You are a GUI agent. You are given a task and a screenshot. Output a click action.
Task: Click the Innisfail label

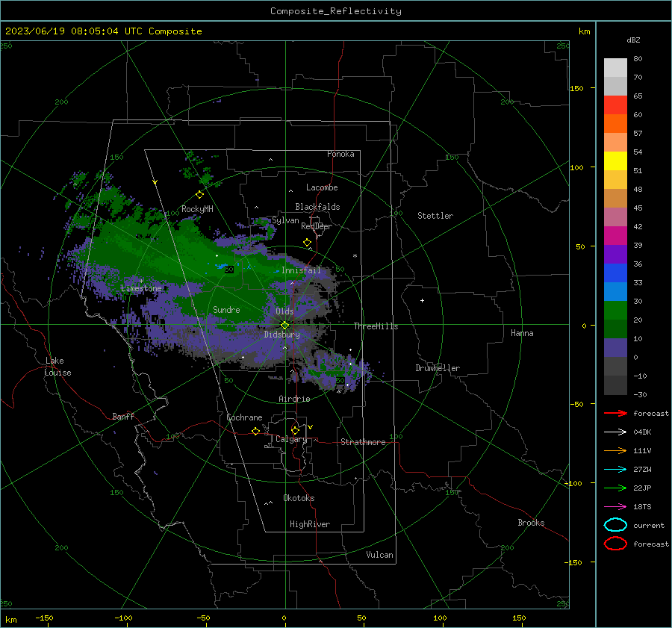301,270
